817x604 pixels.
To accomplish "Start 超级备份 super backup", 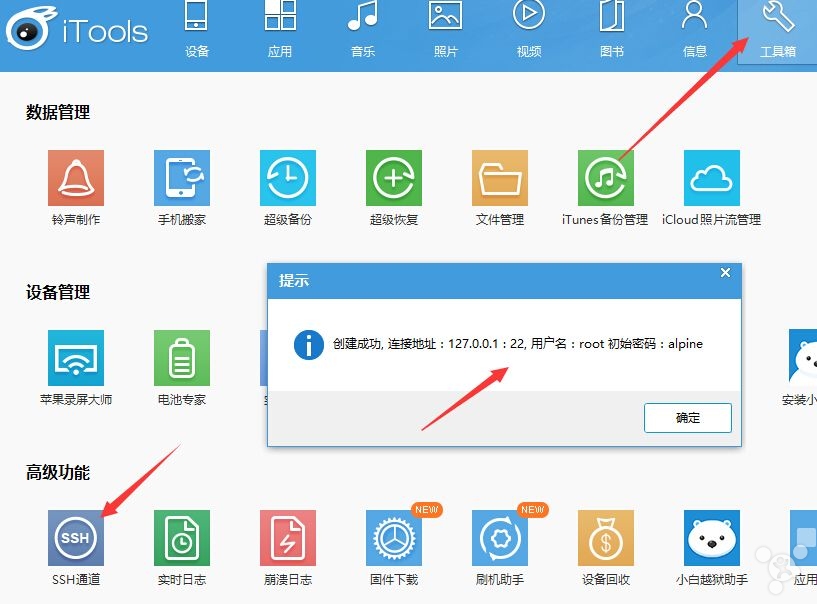I will [x=288, y=188].
